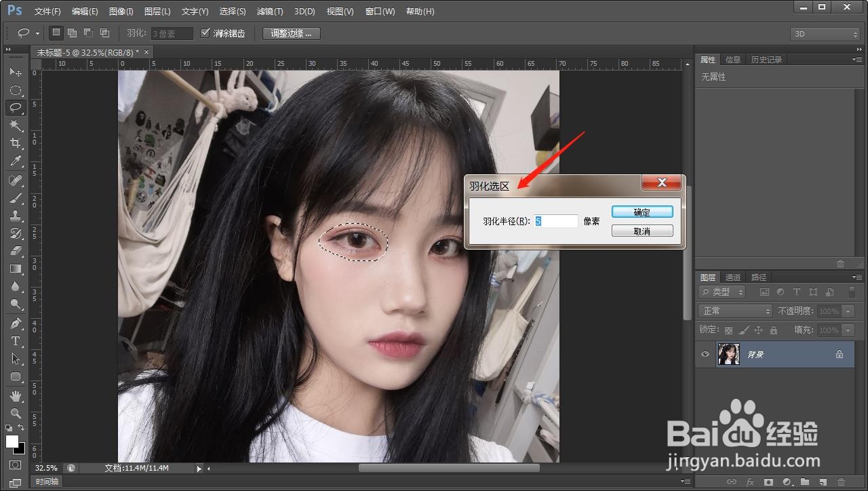This screenshot has width=868, height=491.
Task: Open Layers panel flyout menu
Action: (x=857, y=277)
